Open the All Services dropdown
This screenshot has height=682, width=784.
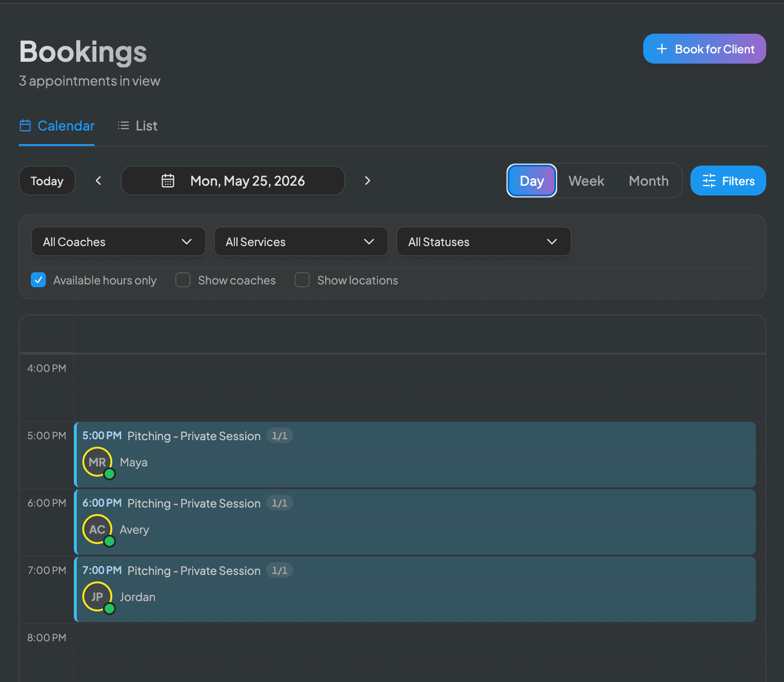click(301, 241)
